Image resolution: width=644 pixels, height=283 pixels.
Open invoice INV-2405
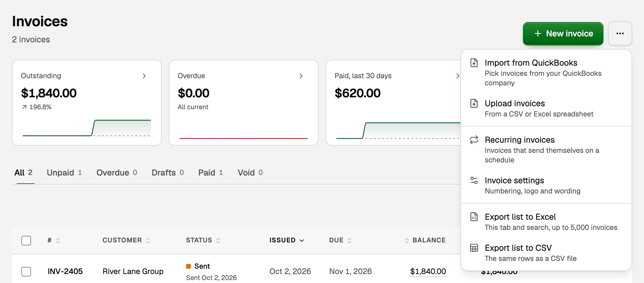65,271
